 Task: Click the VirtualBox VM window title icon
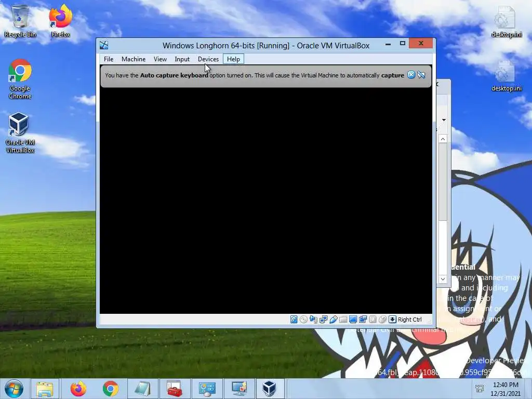[104, 45]
